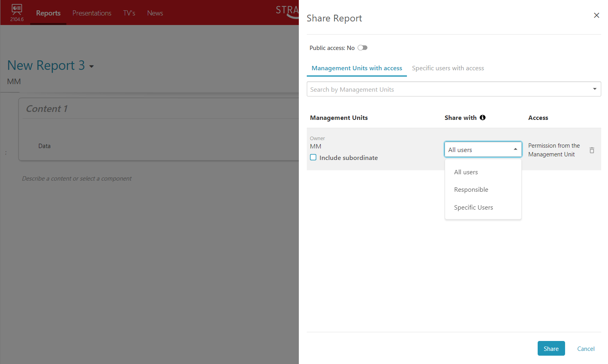Delete the MM management unit row
608x364 pixels.
click(592, 150)
